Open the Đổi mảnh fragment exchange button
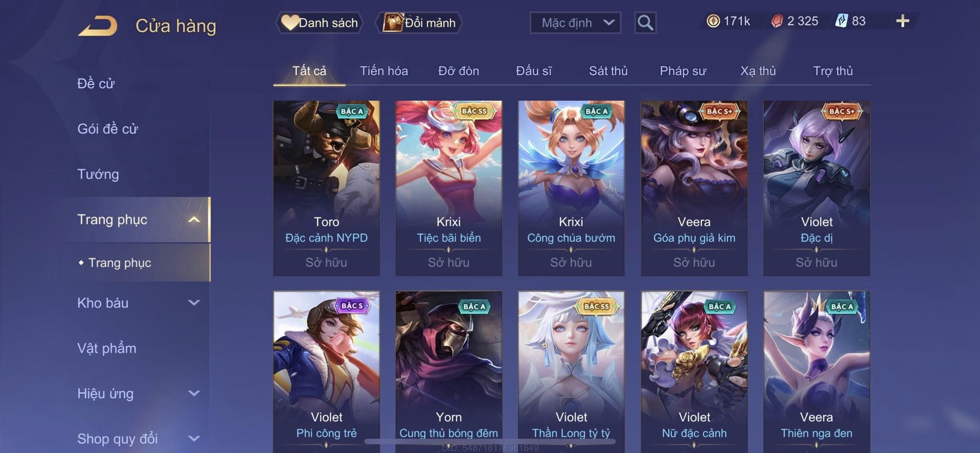The height and width of the screenshot is (453, 980). tap(419, 23)
